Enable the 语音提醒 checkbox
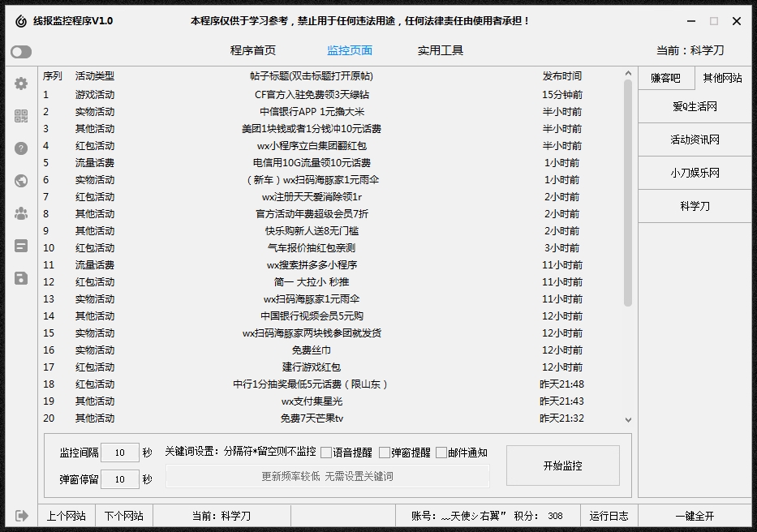The width and height of the screenshot is (757, 532). [326, 451]
